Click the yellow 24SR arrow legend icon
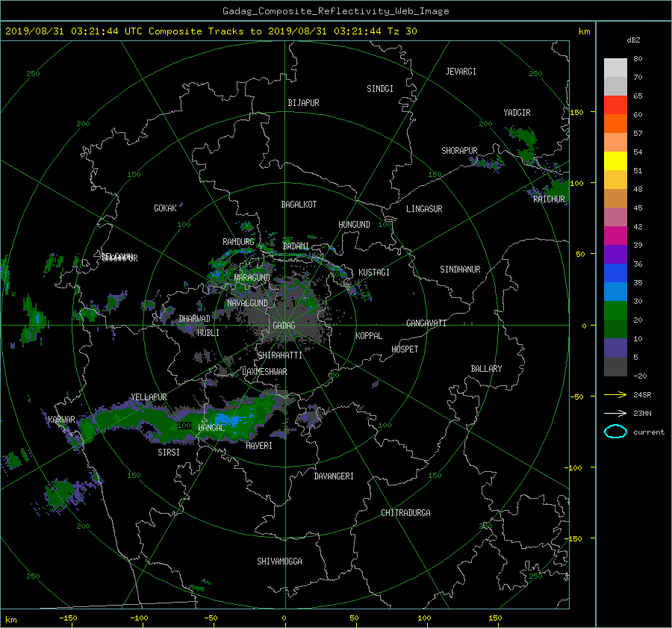Image resolution: width=672 pixels, height=628 pixels. [x=615, y=394]
